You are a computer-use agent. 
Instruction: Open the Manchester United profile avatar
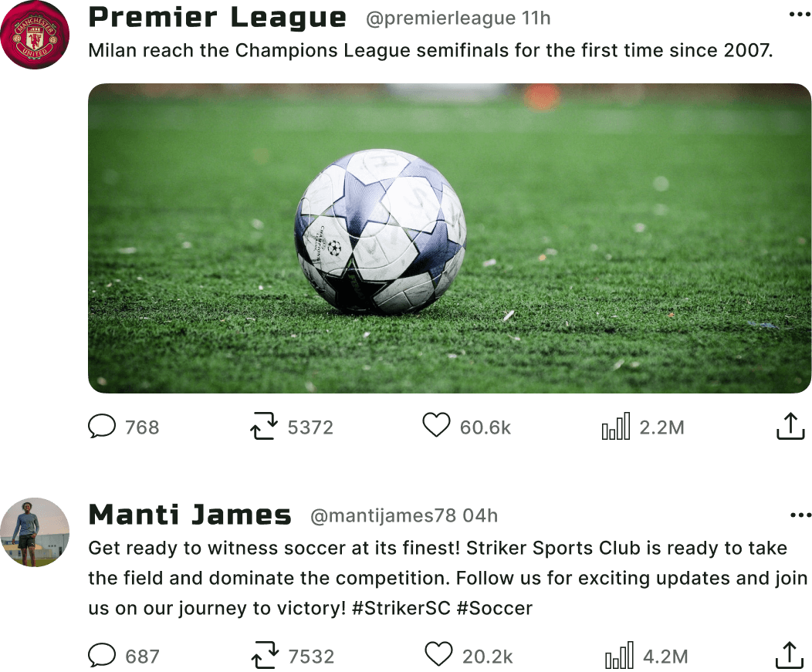pyautogui.click(x=35, y=35)
